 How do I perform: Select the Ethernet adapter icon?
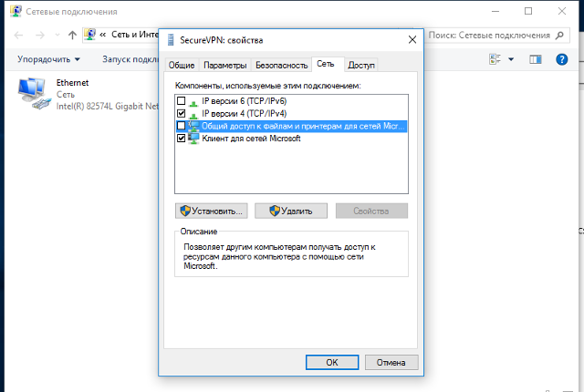[x=34, y=93]
